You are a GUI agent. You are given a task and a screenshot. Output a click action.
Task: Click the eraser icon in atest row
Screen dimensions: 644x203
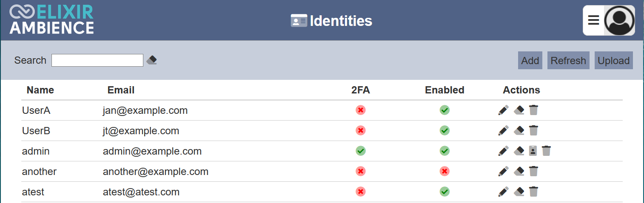519,192
